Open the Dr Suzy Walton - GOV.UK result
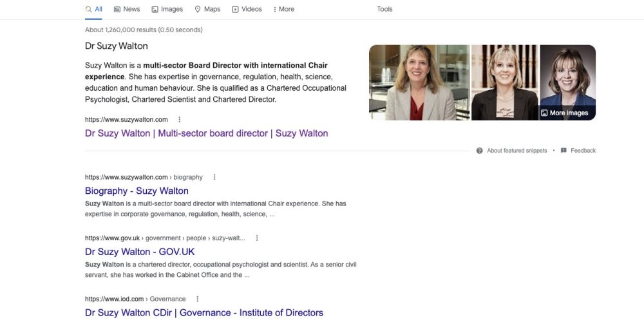Viewport: 644px width, 322px height. point(140,252)
